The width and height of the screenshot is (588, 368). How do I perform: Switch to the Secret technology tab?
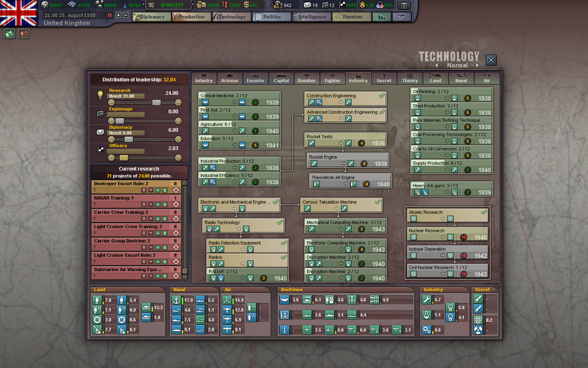click(384, 78)
